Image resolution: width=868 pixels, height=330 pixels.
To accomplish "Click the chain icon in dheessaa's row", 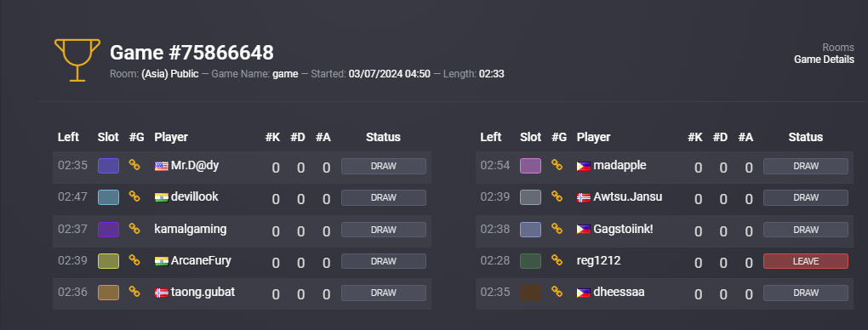I will click(557, 292).
